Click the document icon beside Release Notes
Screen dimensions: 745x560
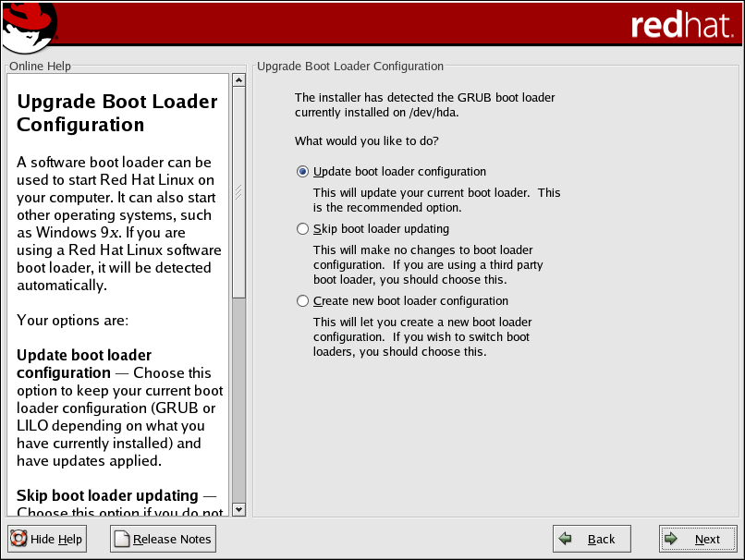[x=122, y=539]
